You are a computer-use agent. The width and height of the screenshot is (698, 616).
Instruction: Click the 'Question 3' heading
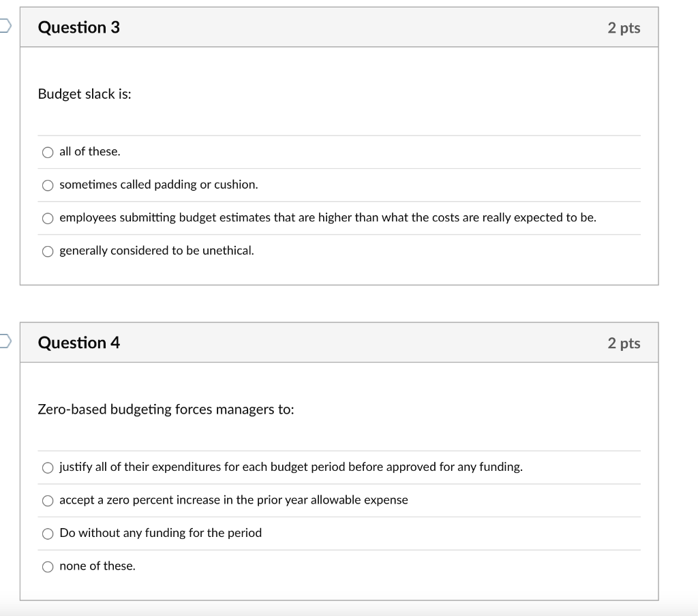[78, 27]
